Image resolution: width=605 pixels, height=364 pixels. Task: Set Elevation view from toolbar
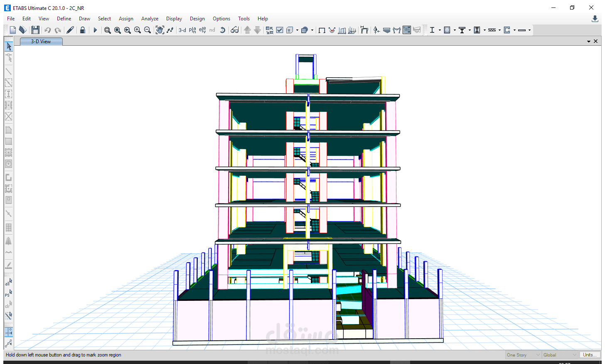(202, 30)
